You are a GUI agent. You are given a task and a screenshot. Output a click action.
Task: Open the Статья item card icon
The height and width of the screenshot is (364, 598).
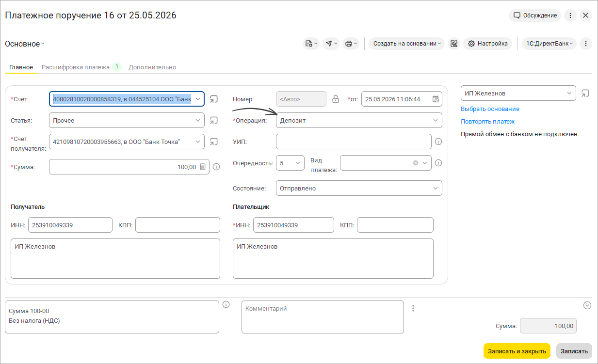214,120
